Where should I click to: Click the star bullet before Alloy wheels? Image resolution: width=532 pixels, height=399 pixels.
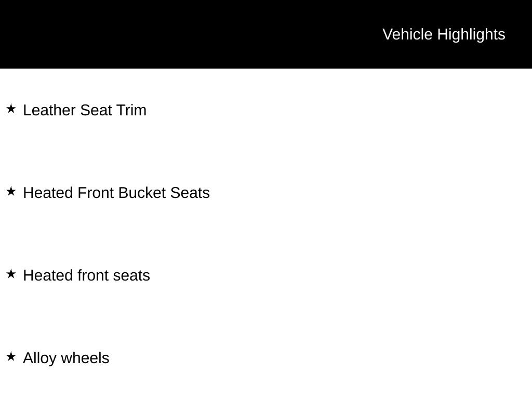pos(11,356)
